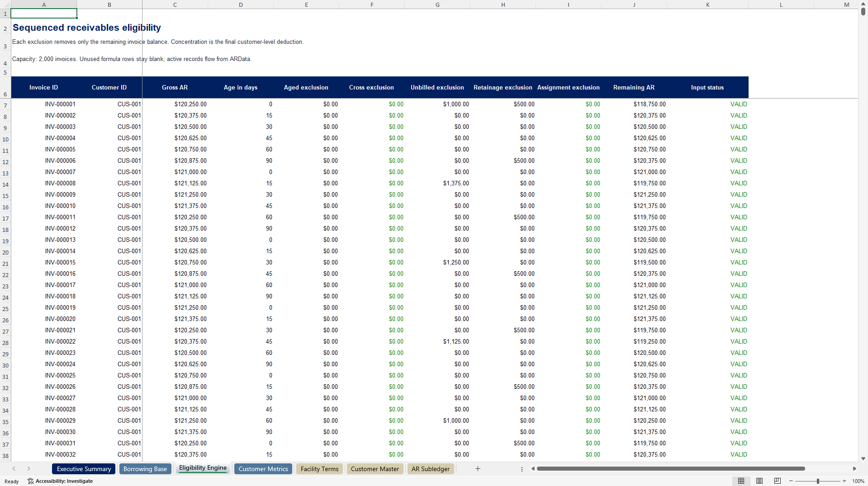Click the Assignment exclusion header cell

click(x=569, y=87)
